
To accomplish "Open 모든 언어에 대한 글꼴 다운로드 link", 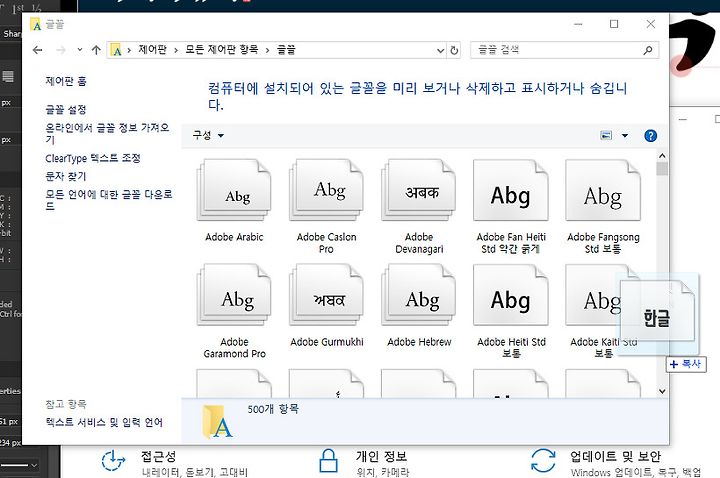I will [109, 200].
